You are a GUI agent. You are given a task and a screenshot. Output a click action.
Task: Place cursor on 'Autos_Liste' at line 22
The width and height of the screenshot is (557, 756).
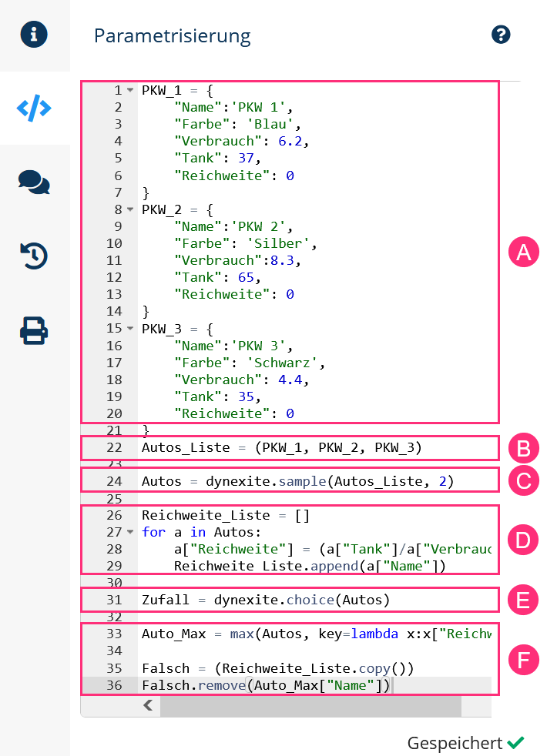pyautogui.click(x=186, y=447)
